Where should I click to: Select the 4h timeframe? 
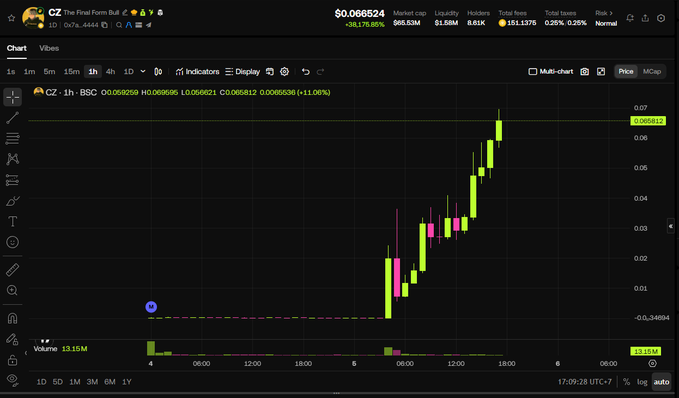pos(110,71)
